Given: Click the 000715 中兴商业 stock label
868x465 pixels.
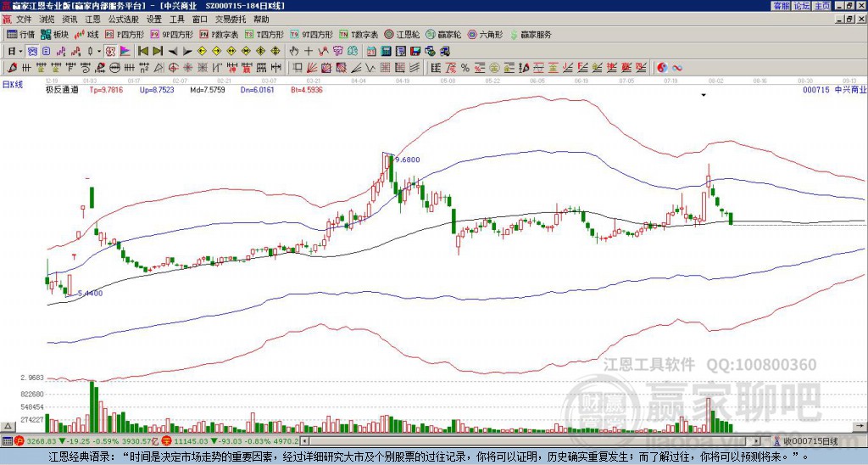Looking at the screenshot, I should 834,89.
